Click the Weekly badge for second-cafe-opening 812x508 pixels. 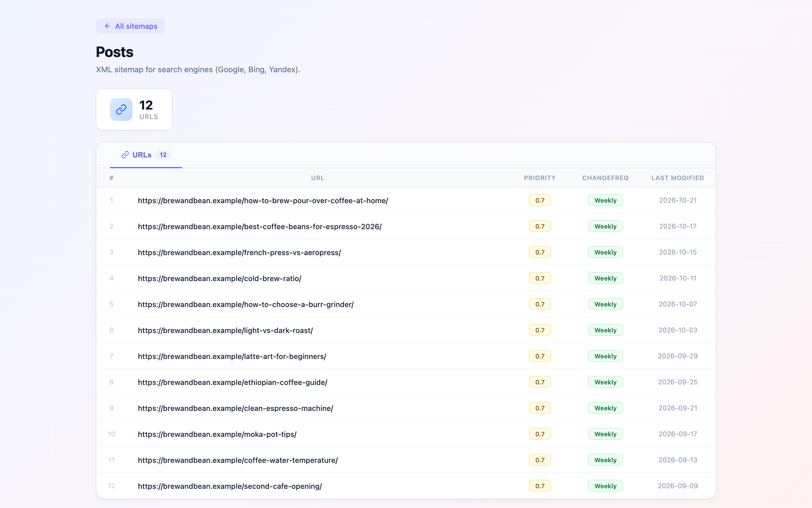point(605,486)
